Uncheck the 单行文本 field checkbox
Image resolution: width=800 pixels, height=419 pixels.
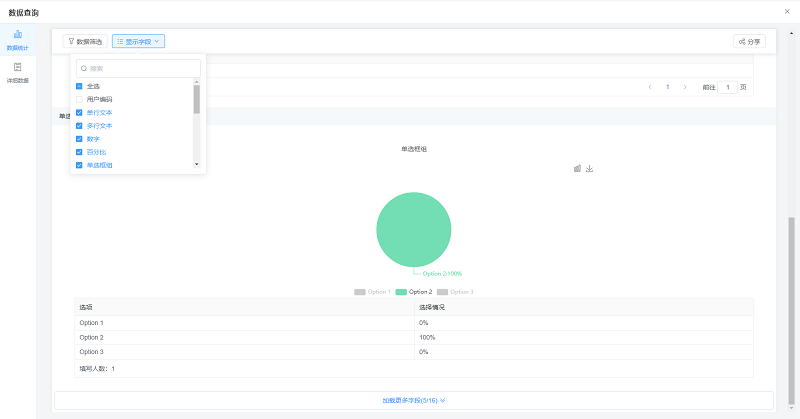[x=79, y=112]
